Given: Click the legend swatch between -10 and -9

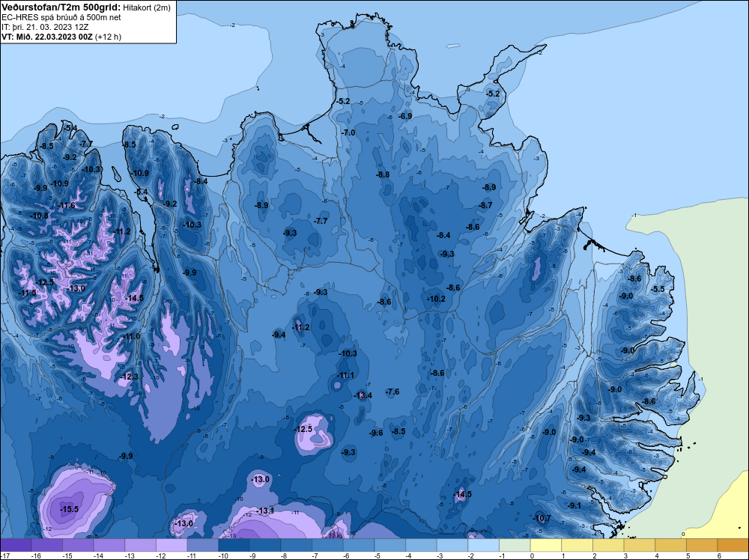Looking at the screenshot, I should (x=234, y=545).
